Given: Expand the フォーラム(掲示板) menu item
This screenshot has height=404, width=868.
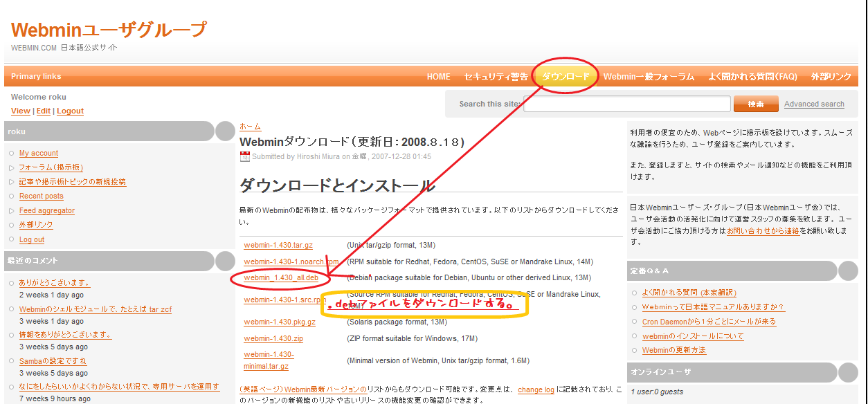Looking at the screenshot, I should [51, 167].
